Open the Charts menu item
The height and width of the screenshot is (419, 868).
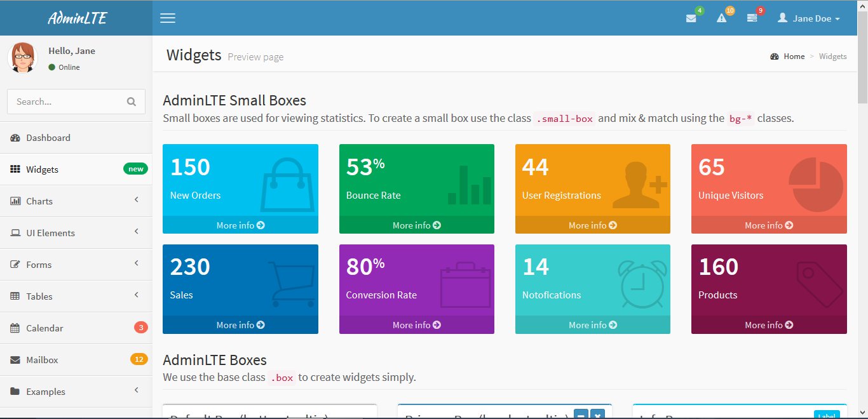[x=76, y=201]
